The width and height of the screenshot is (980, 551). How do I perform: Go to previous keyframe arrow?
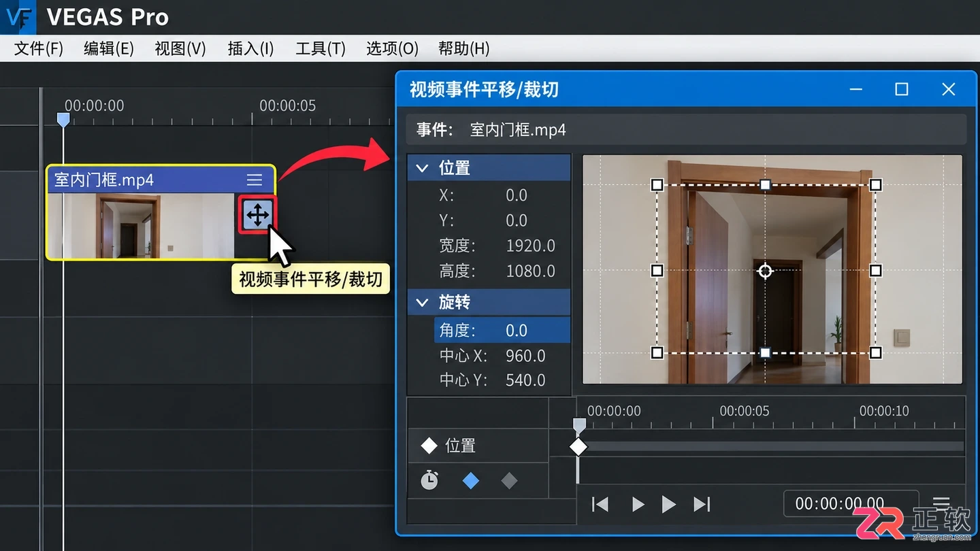pos(638,504)
